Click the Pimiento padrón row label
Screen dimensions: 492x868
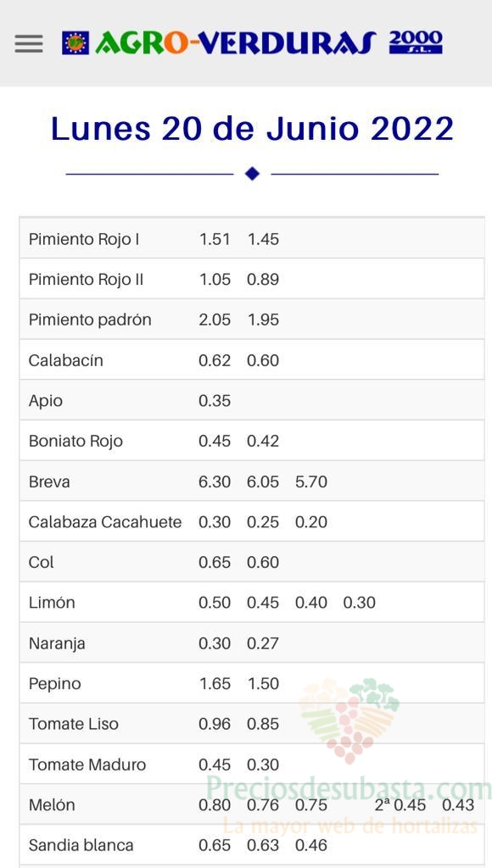pyautogui.click(x=90, y=320)
